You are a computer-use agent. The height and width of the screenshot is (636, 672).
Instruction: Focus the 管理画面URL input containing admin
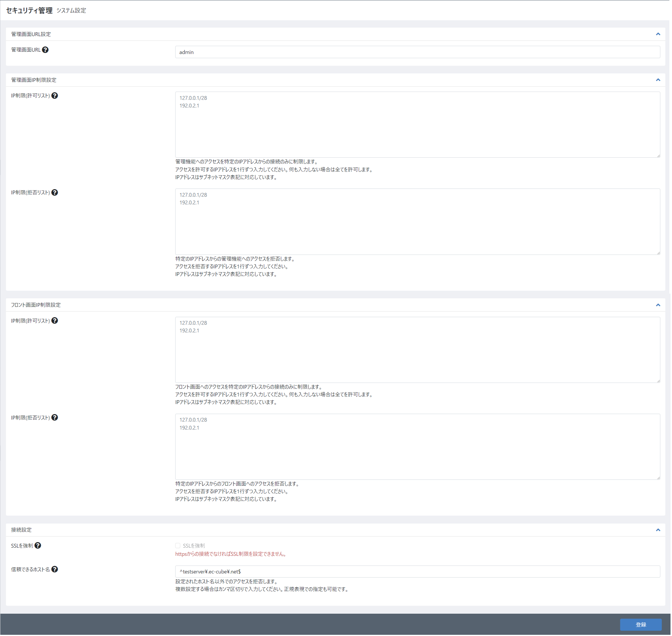pos(417,52)
